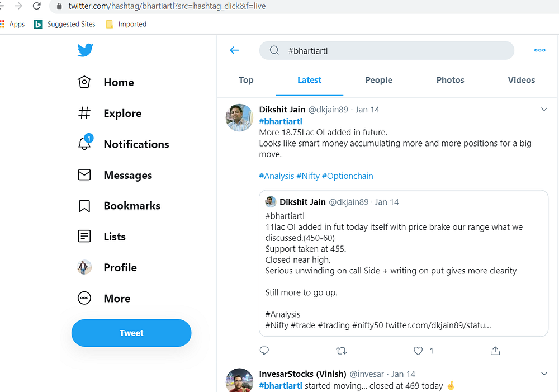Click the reply icon under tweet
This screenshot has width=559, height=392.
[x=264, y=351]
